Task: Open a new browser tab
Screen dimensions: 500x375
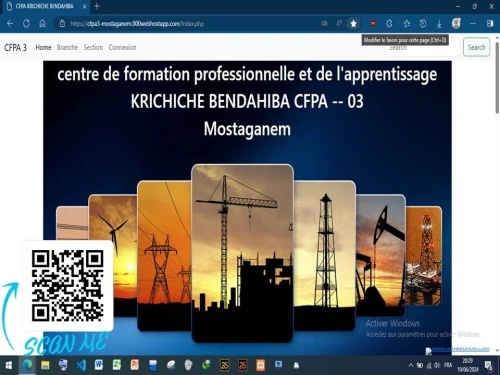Action: tap(97, 6)
